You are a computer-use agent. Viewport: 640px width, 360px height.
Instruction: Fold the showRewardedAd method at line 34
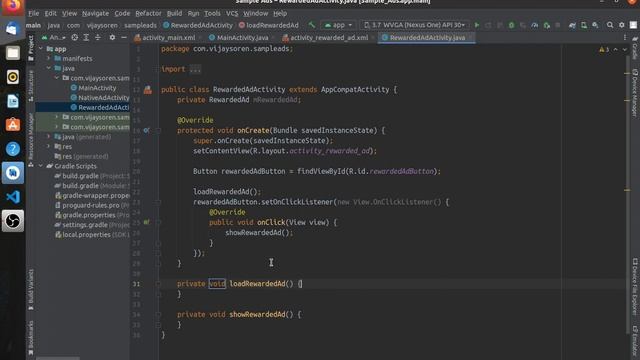point(158,314)
